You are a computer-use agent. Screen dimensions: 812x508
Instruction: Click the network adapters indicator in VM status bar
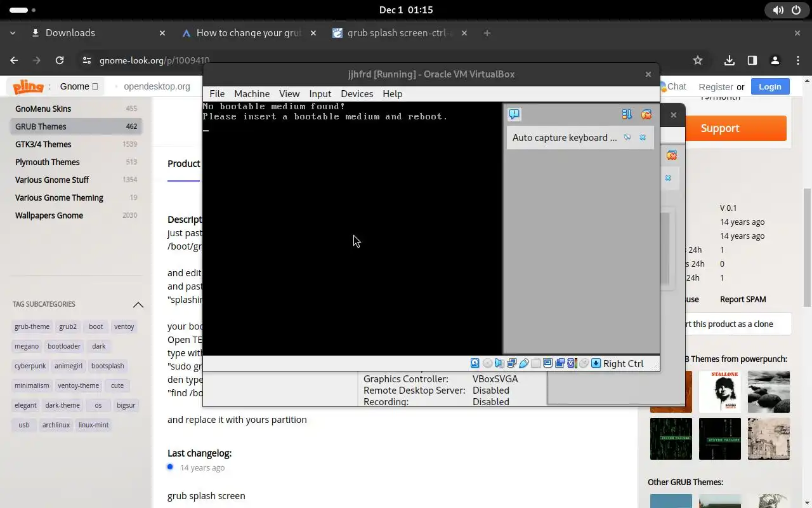pyautogui.click(x=511, y=363)
